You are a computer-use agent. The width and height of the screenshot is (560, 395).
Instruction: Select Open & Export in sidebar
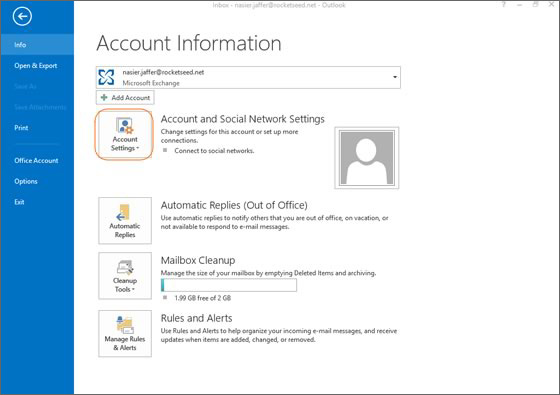[37, 65]
